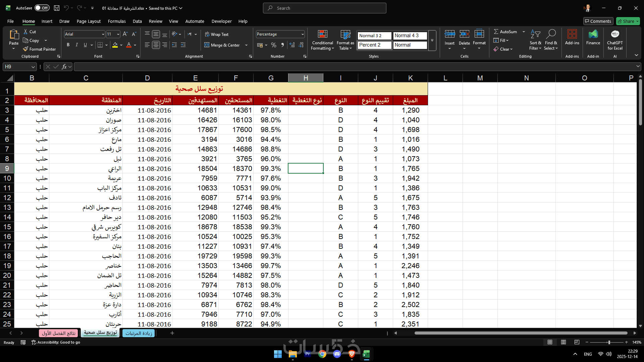Click the Merge & Center icon
Image resolution: width=644 pixels, height=362 pixels.
207,45
